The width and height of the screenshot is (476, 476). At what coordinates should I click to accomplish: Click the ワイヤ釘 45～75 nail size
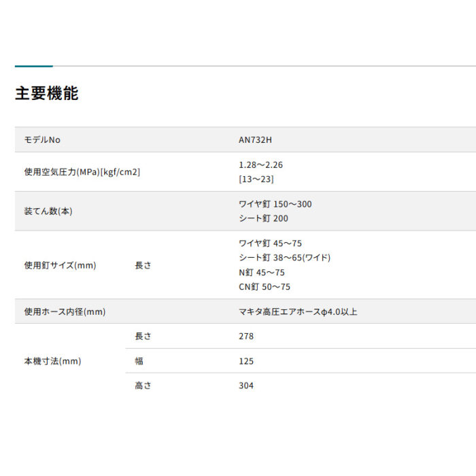[271, 243]
